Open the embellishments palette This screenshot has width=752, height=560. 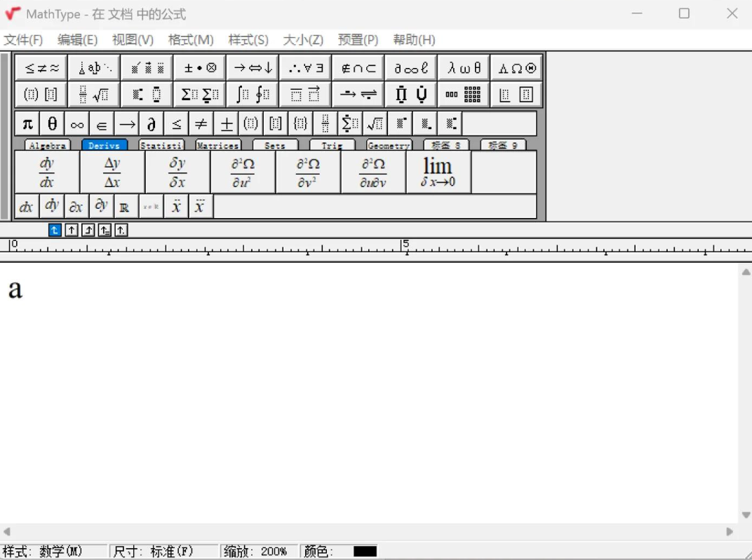coord(147,68)
